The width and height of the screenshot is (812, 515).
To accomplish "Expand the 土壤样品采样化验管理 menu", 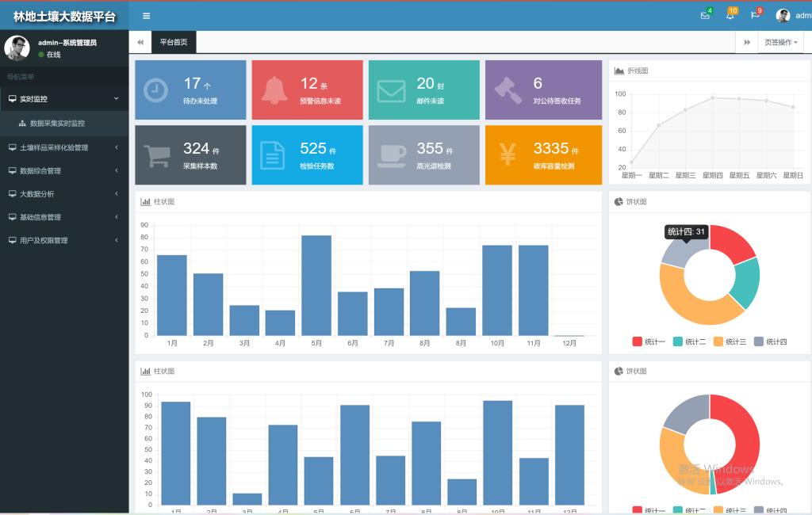I will coord(63,147).
